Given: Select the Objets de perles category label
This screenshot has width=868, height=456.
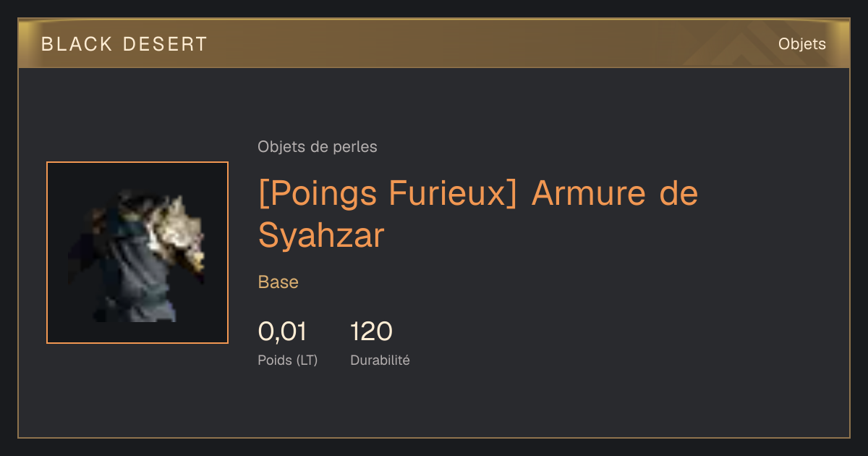Looking at the screenshot, I should 317,147.
